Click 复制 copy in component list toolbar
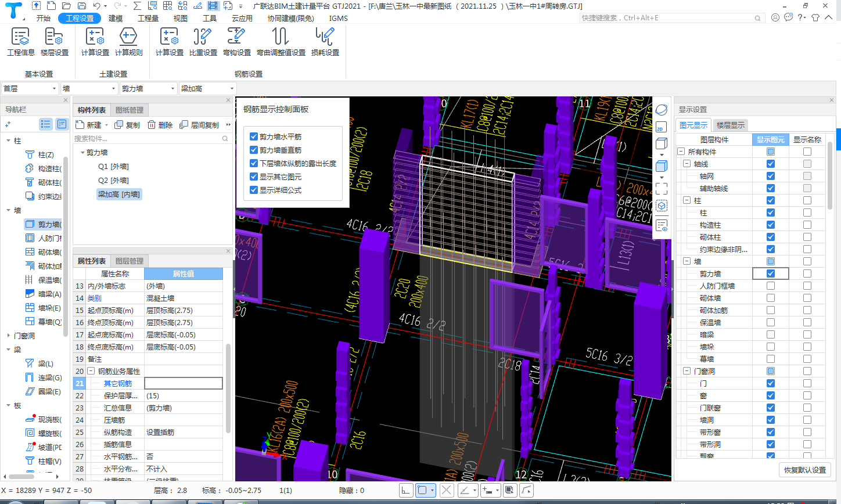 (128, 125)
